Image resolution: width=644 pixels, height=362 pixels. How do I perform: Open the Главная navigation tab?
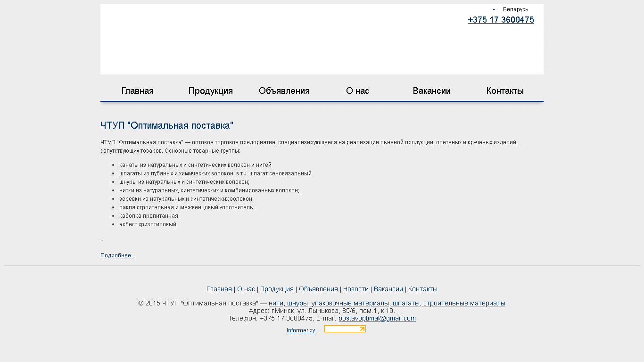point(138,91)
